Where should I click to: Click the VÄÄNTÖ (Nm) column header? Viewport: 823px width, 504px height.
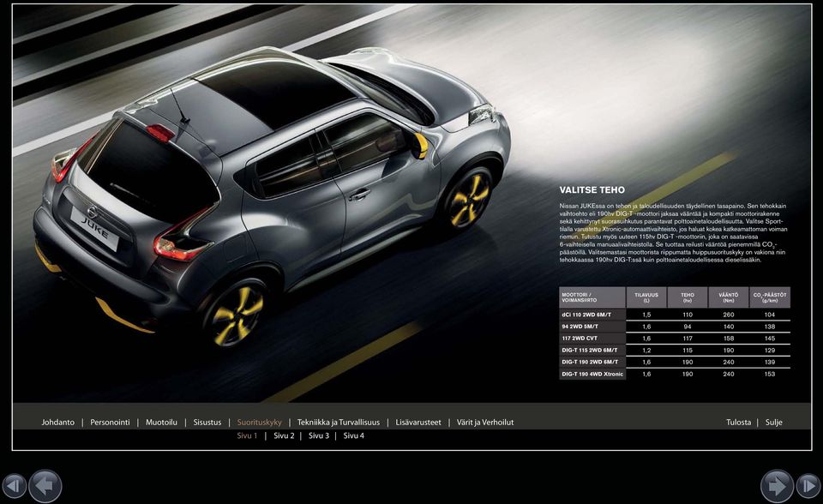coord(729,297)
